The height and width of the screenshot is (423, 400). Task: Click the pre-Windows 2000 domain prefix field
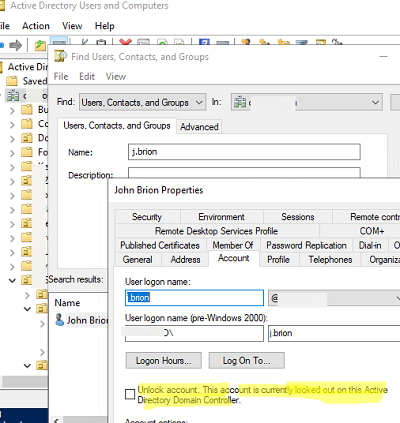point(194,333)
